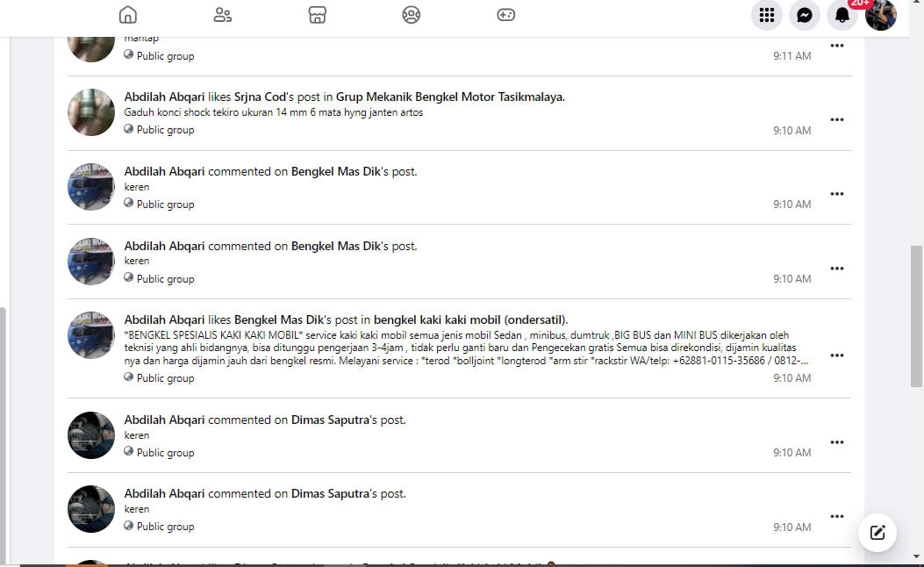The width and height of the screenshot is (924, 567).
Task: Open the Friends tab icon
Action: tap(222, 15)
